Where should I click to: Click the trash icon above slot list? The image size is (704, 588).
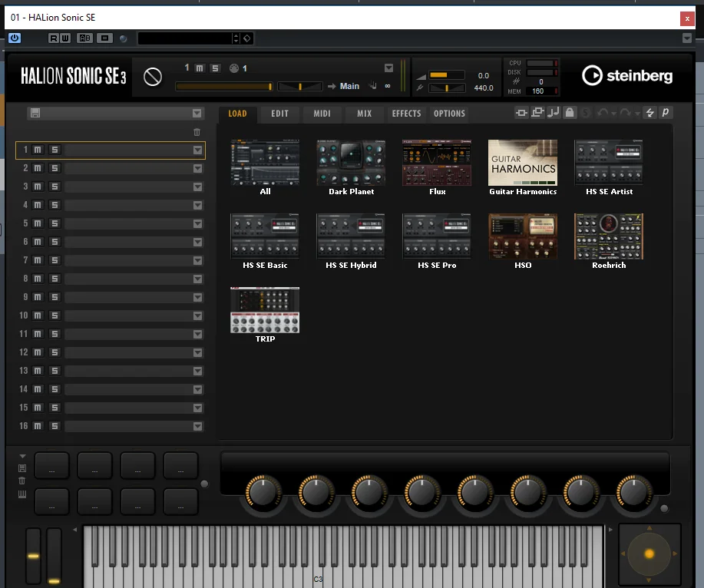197,132
